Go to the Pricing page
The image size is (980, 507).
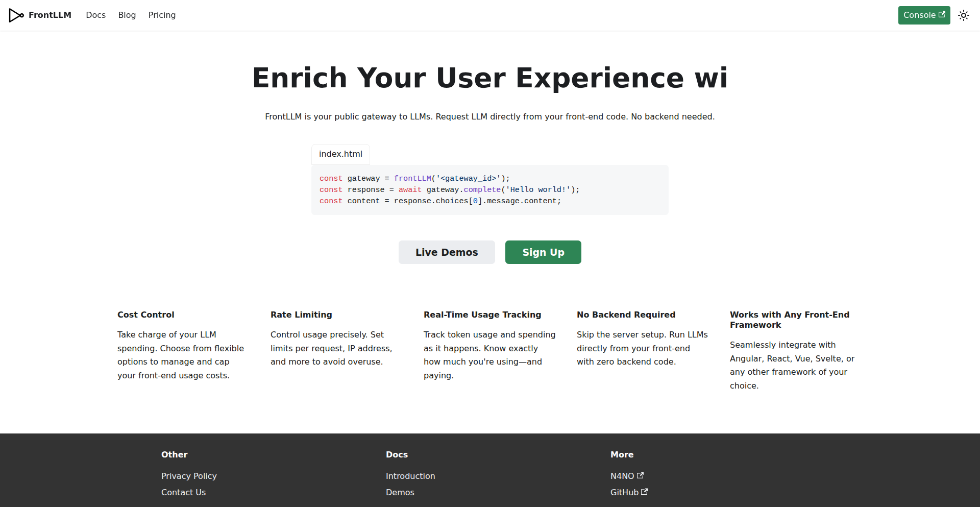(x=162, y=15)
